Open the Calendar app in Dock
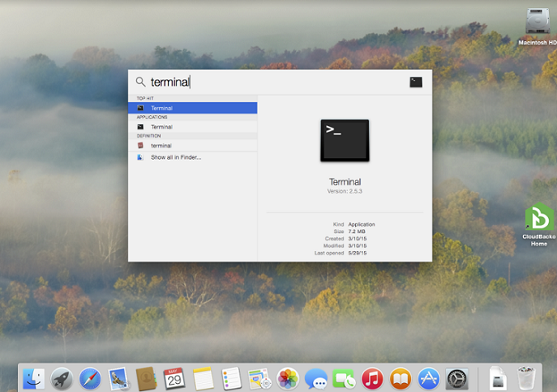The height and width of the screenshot is (392, 557). (x=174, y=378)
